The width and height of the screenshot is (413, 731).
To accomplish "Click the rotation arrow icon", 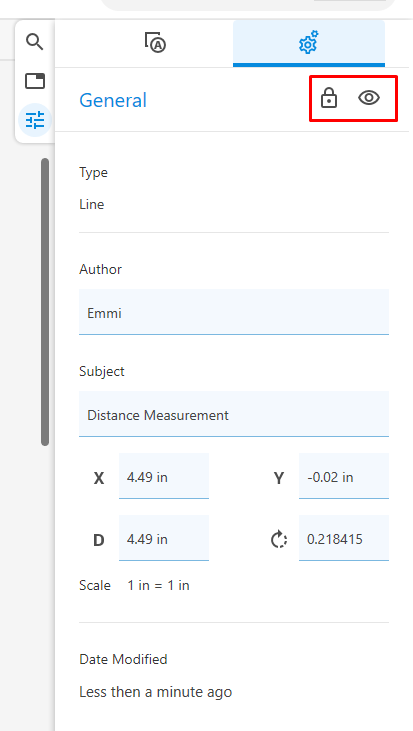I will point(279,539).
